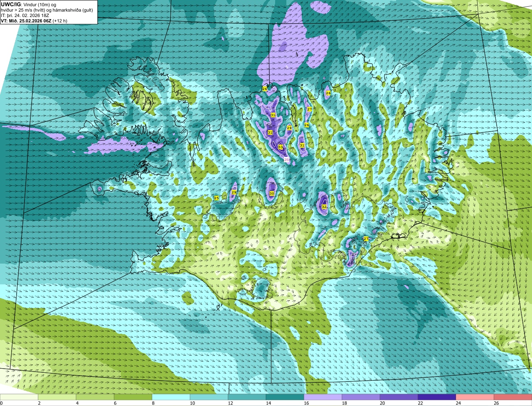The height and width of the screenshot is (406, 532).
Task: Click the "18" tick label on the color scale
Action: (x=345, y=403)
